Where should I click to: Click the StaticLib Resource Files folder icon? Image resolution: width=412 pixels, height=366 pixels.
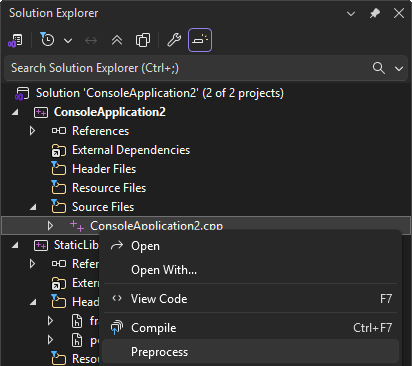pyautogui.click(x=58, y=358)
